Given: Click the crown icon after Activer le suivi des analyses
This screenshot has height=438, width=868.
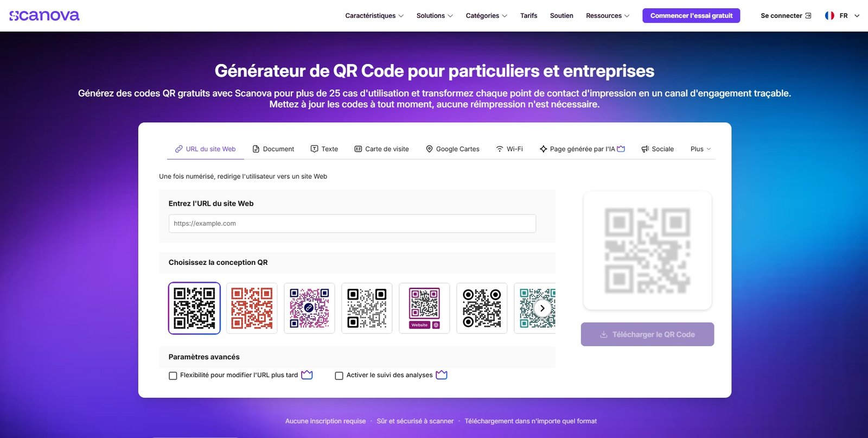Looking at the screenshot, I should (442, 374).
